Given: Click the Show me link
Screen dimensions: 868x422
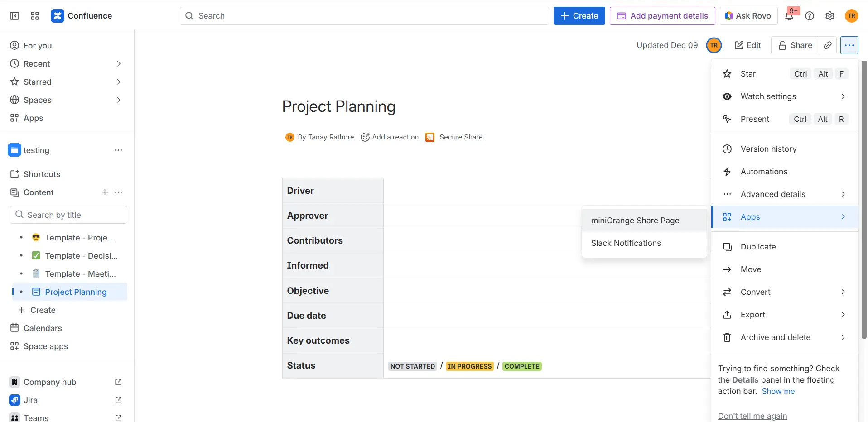Looking at the screenshot, I should pyautogui.click(x=778, y=391).
